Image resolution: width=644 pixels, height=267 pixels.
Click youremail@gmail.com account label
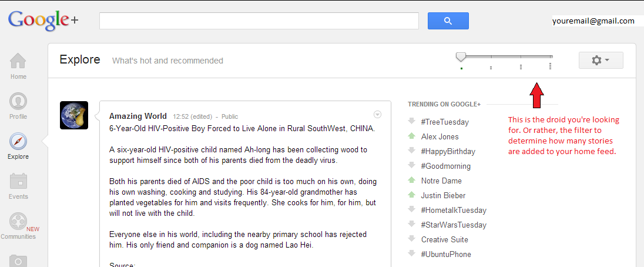click(593, 21)
